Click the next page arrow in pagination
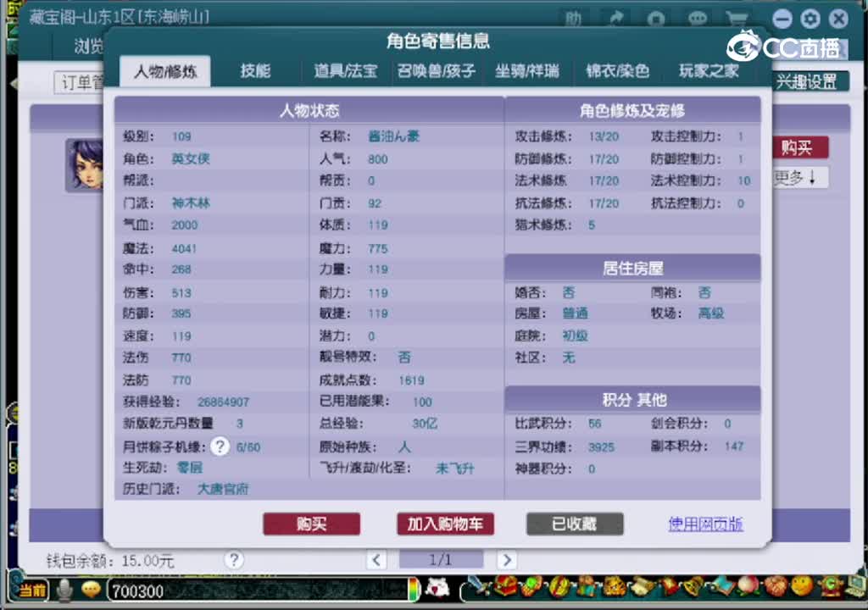Image resolution: width=868 pixels, height=610 pixels. pos(506,559)
